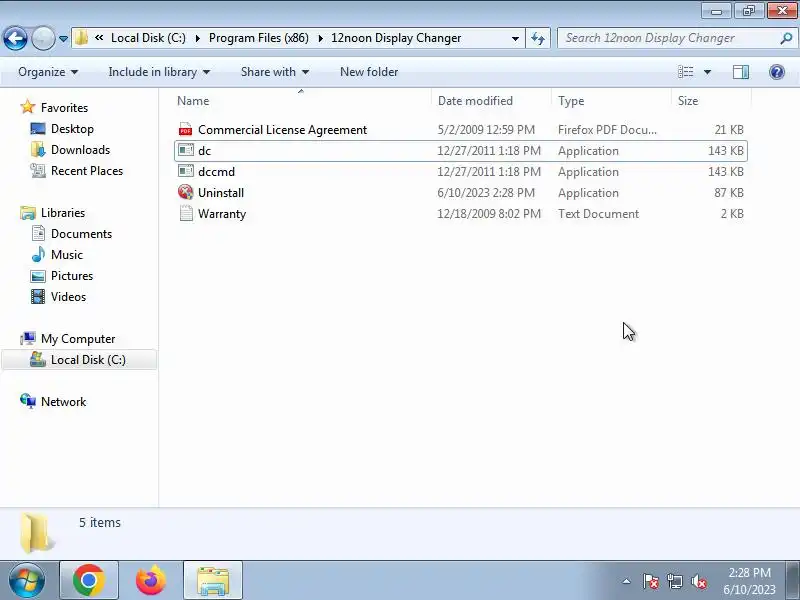Refresh the folder view
The width and height of the screenshot is (800, 600).
(538, 38)
